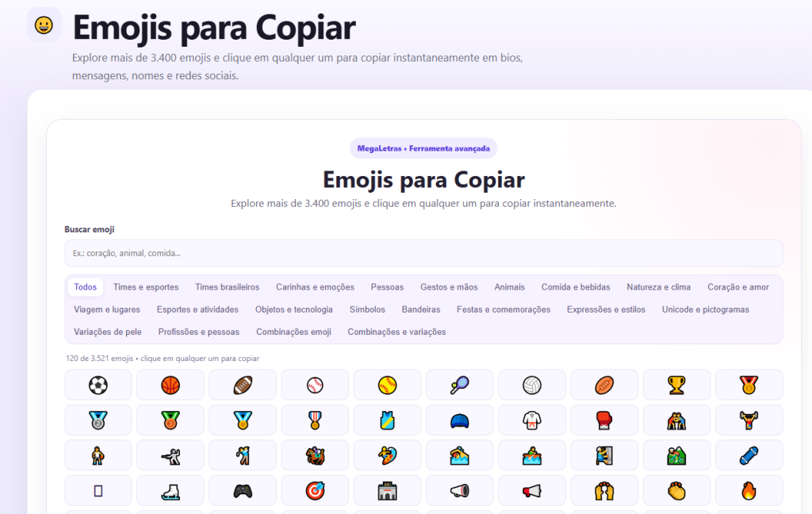Show the Pessoas category
This screenshot has height=514, width=812.
click(387, 287)
